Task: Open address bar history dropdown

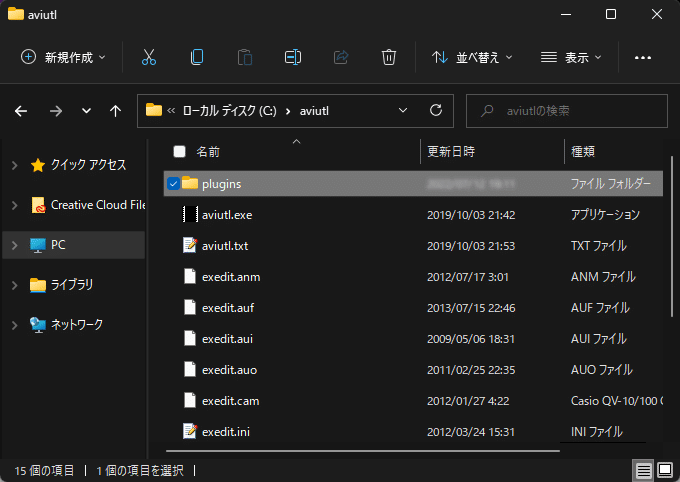Action: pos(403,110)
